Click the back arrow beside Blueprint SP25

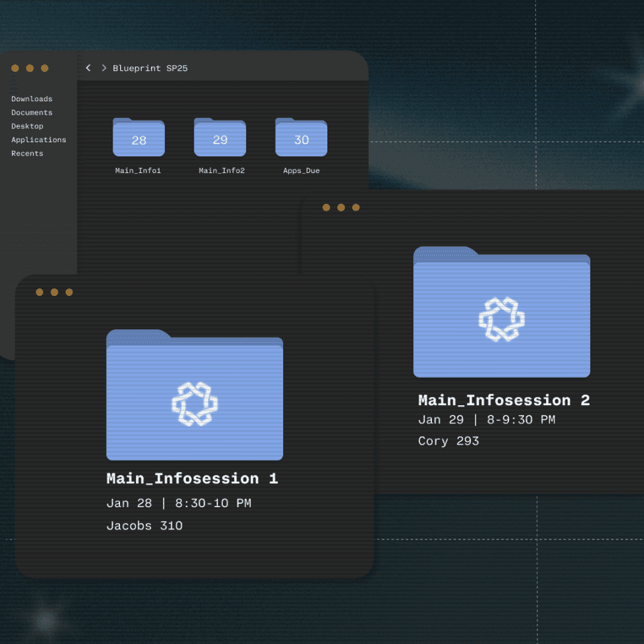[x=88, y=68]
